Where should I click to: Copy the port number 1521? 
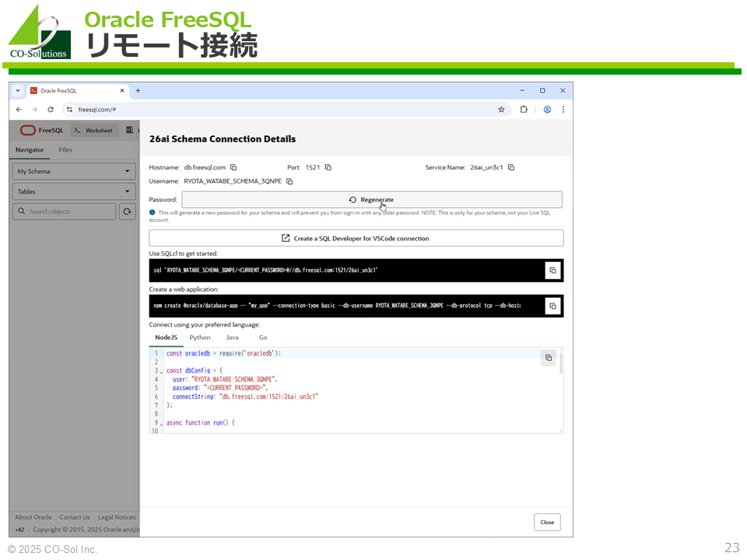[x=328, y=167]
